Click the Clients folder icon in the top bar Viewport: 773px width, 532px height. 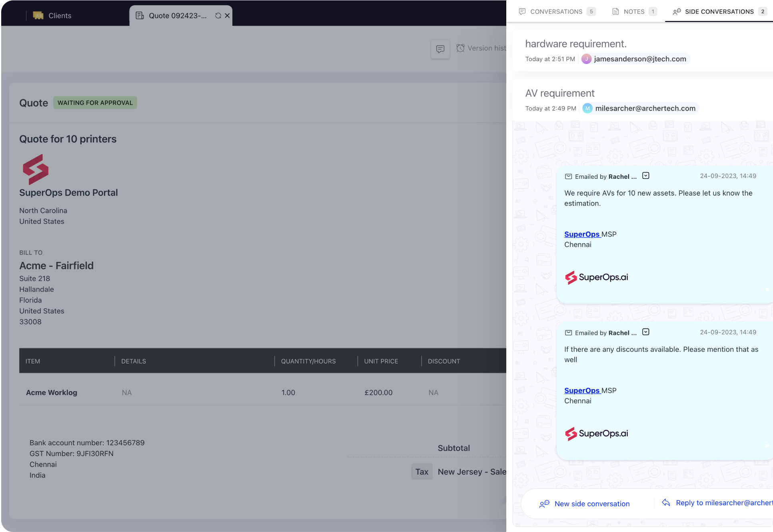click(x=39, y=15)
